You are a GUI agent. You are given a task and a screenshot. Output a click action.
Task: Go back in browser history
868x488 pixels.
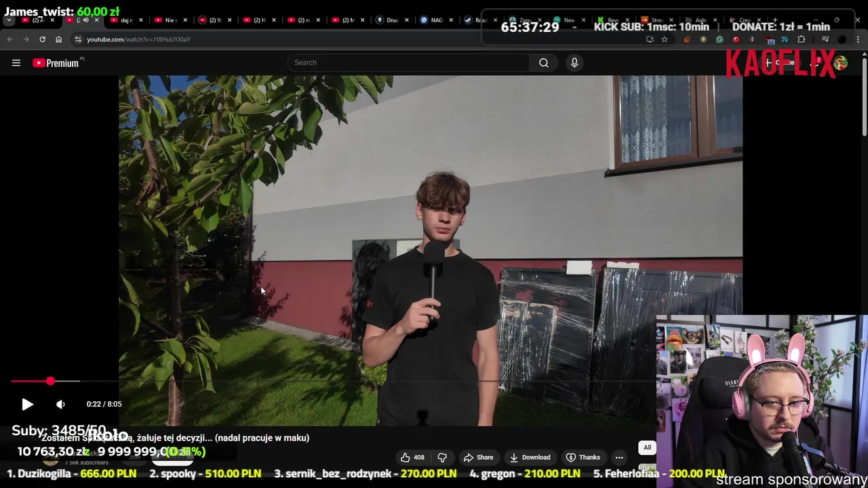(x=10, y=39)
